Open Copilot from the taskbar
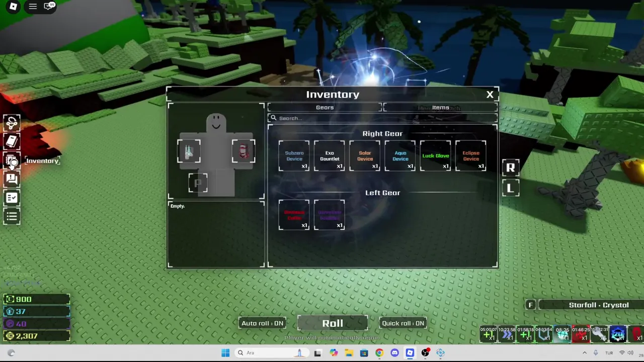This screenshot has height=362, width=644. (x=333, y=353)
